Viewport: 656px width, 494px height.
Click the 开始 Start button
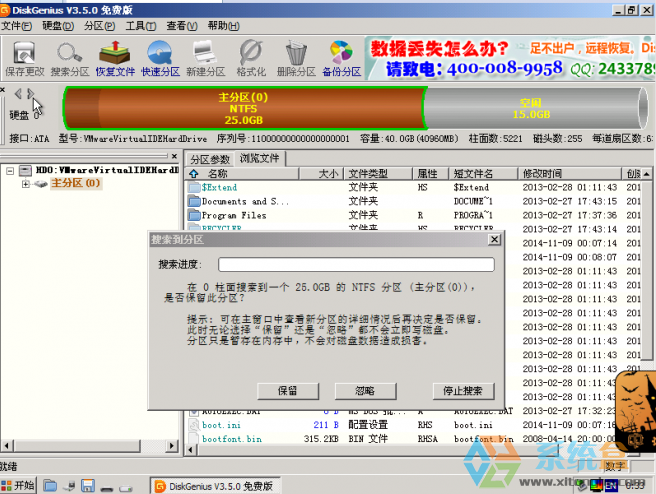click(18, 486)
